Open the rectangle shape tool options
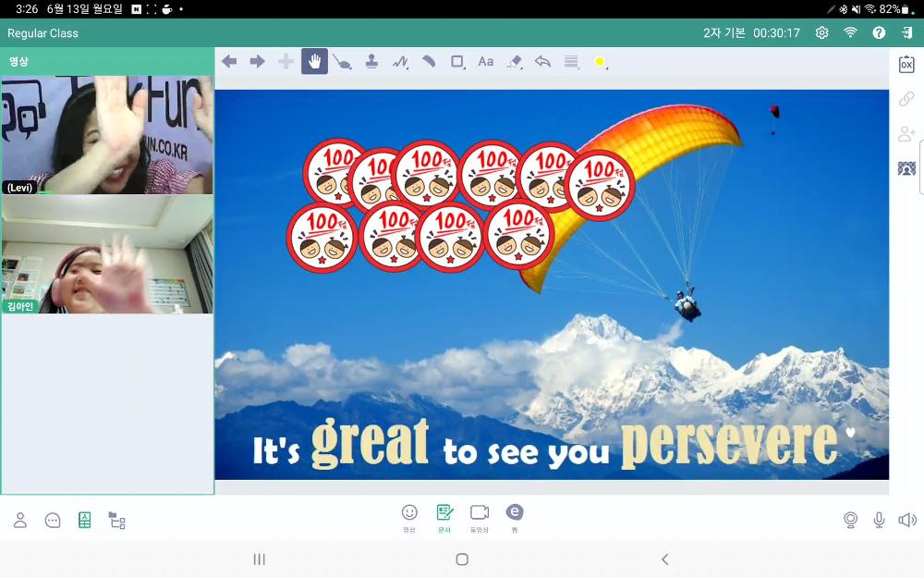 tap(457, 62)
